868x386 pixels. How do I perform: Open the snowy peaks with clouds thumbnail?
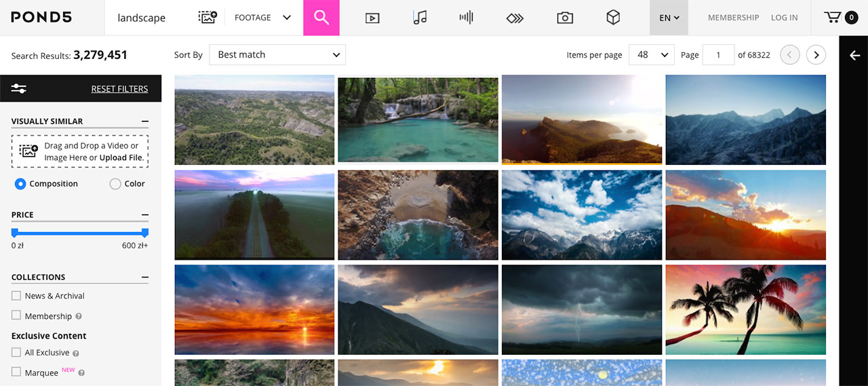582,215
